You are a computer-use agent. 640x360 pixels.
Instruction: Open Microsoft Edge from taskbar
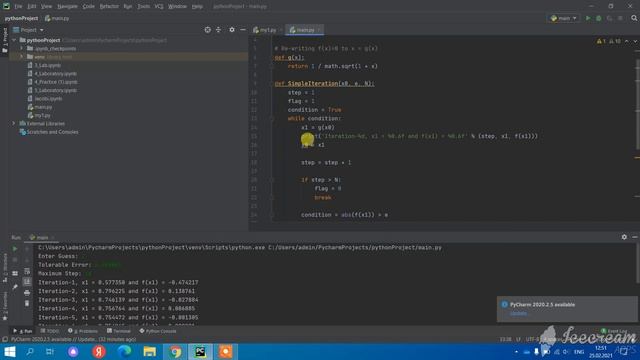point(124,351)
